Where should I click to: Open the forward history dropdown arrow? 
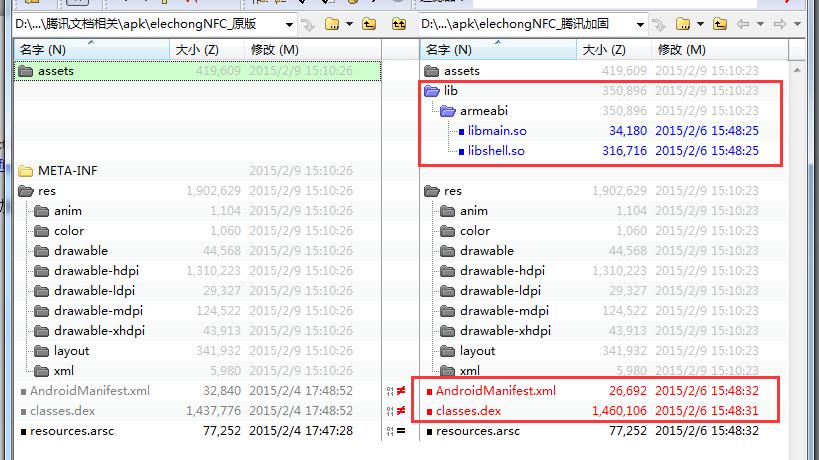[x=798, y=24]
